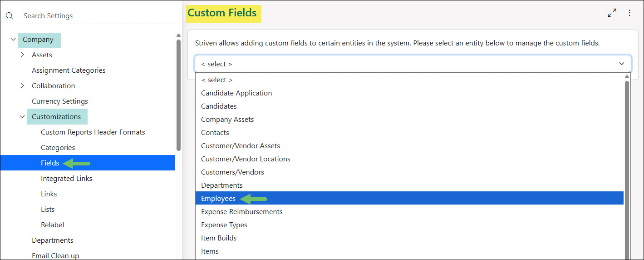Click the dropdown chevron arrow of entity selector
The image size is (644, 260).
click(x=622, y=64)
